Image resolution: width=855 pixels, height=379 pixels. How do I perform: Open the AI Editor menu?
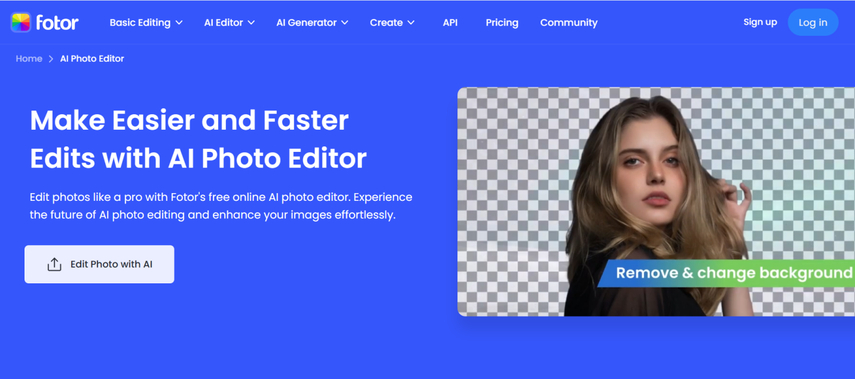click(229, 23)
